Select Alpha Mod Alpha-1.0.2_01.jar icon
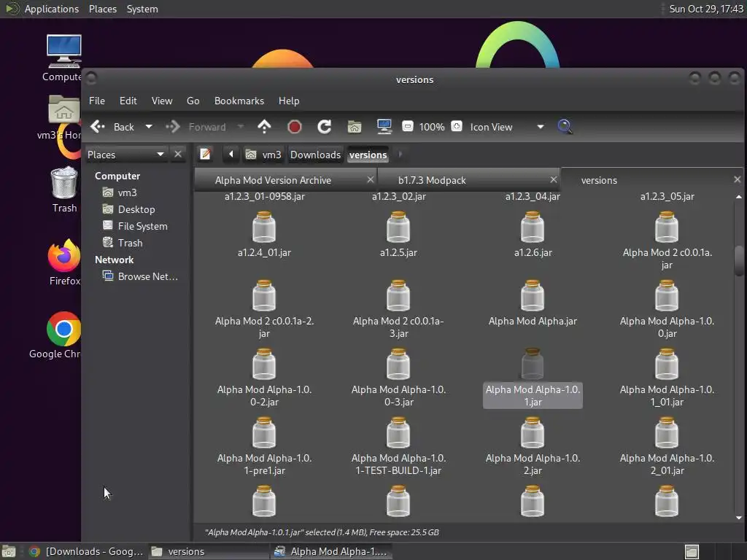This screenshot has width=747, height=560. click(x=667, y=433)
